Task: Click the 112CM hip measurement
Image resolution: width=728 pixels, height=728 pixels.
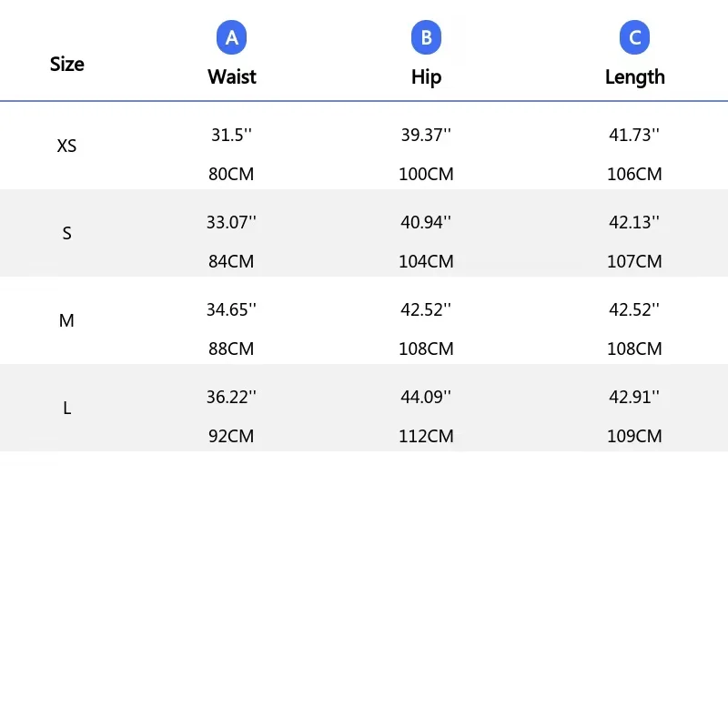Action: tap(426, 436)
